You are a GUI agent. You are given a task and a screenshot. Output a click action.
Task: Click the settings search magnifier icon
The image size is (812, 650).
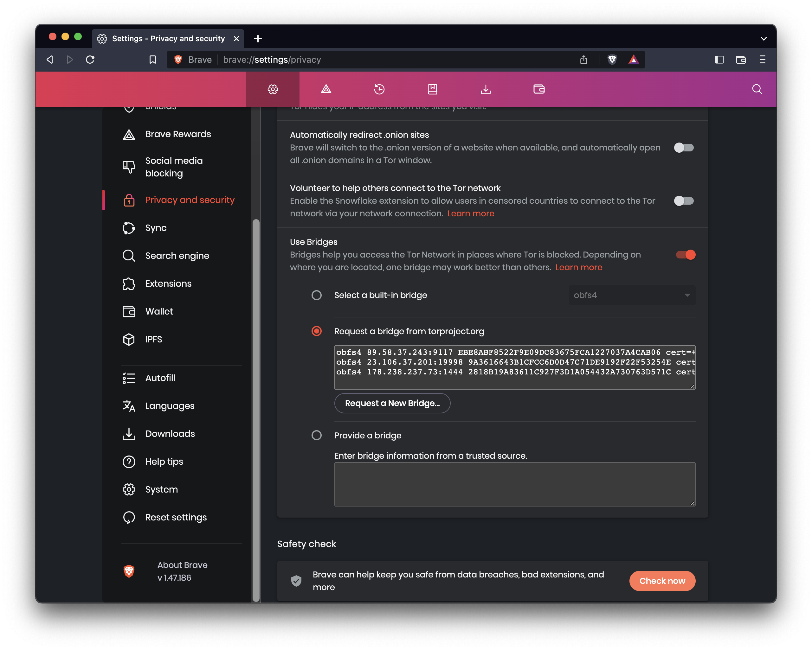(x=757, y=89)
